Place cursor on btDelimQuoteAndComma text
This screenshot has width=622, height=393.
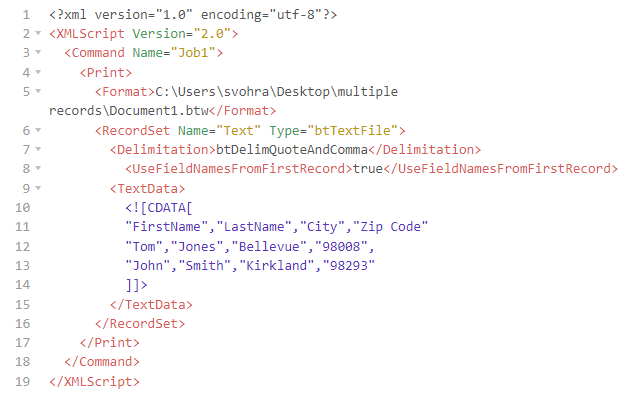(292, 150)
